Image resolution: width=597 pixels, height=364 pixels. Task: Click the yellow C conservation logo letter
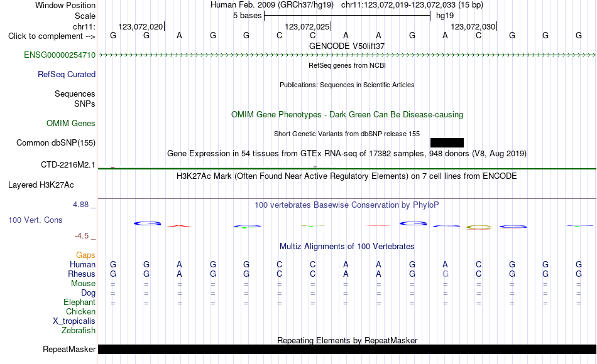pos(479,227)
